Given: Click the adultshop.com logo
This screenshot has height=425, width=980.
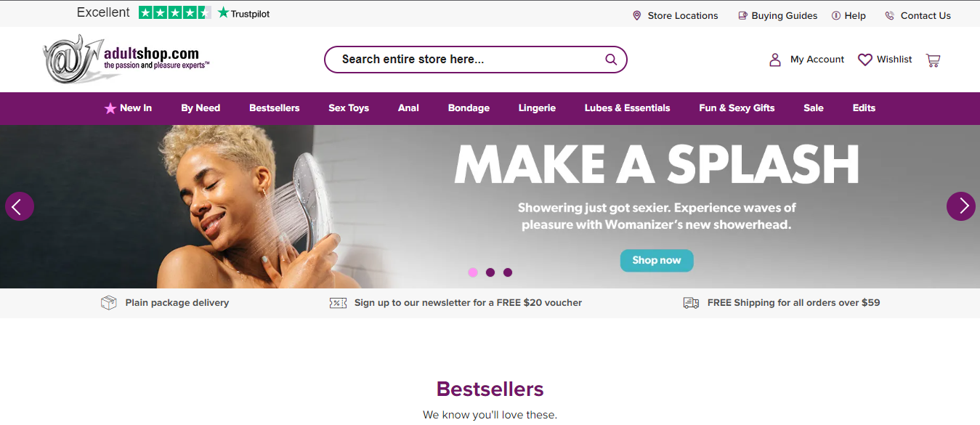Looking at the screenshot, I should [126, 59].
